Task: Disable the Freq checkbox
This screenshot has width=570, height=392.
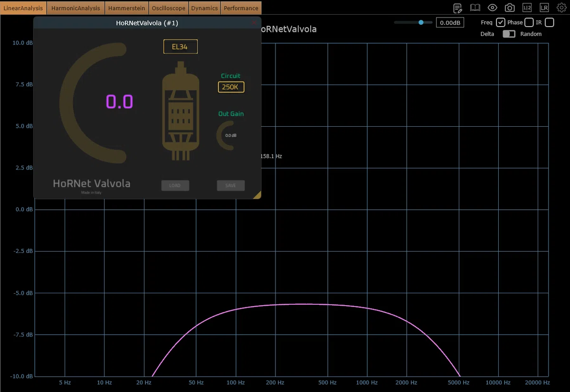Action: (x=501, y=22)
